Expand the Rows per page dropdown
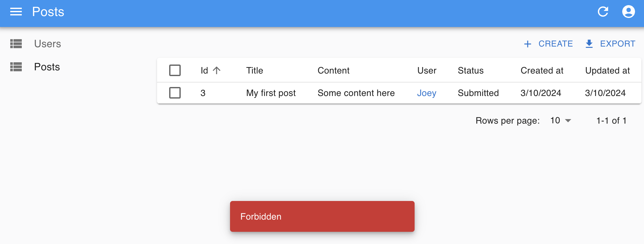The image size is (644, 244). [x=560, y=121]
